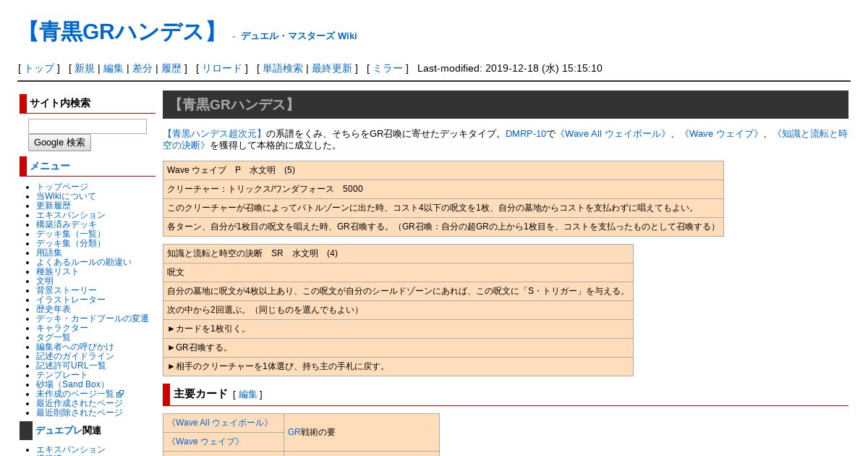
Task: Go to トップ in the navigation bar
Action: tap(39, 68)
